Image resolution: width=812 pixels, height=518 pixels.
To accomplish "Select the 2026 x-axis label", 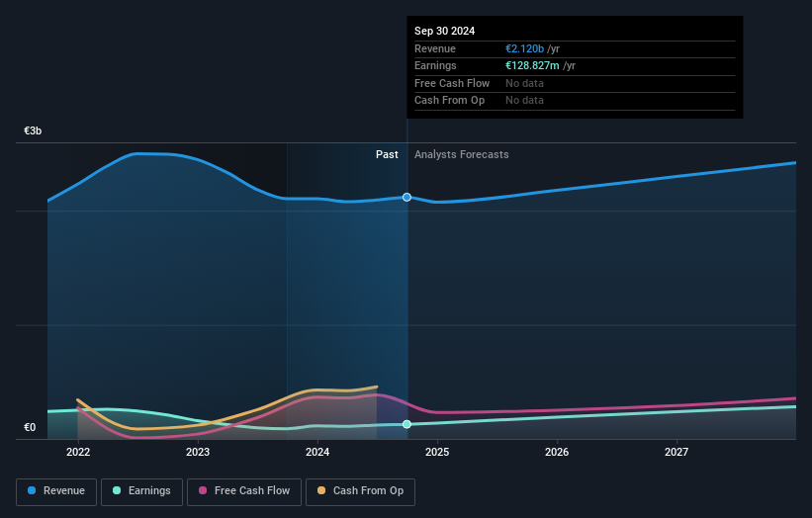I will click(x=557, y=453).
